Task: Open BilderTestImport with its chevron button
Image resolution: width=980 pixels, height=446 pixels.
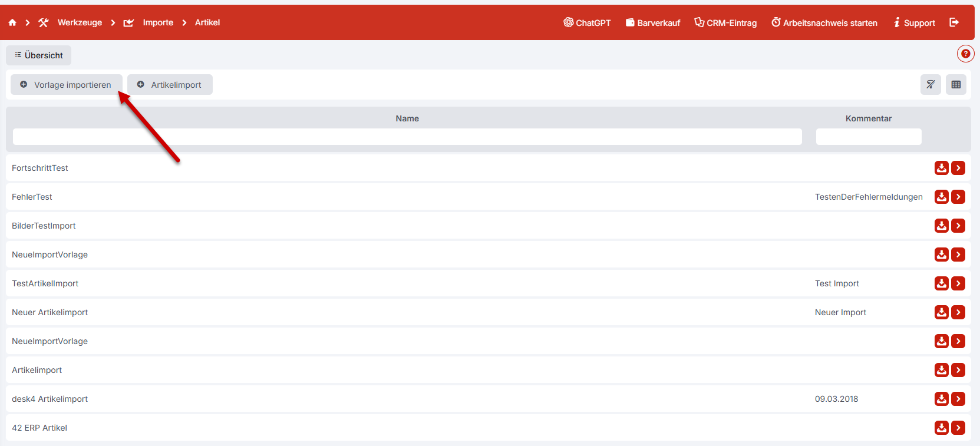Action: pyautogui.click(x=958, y=226)
